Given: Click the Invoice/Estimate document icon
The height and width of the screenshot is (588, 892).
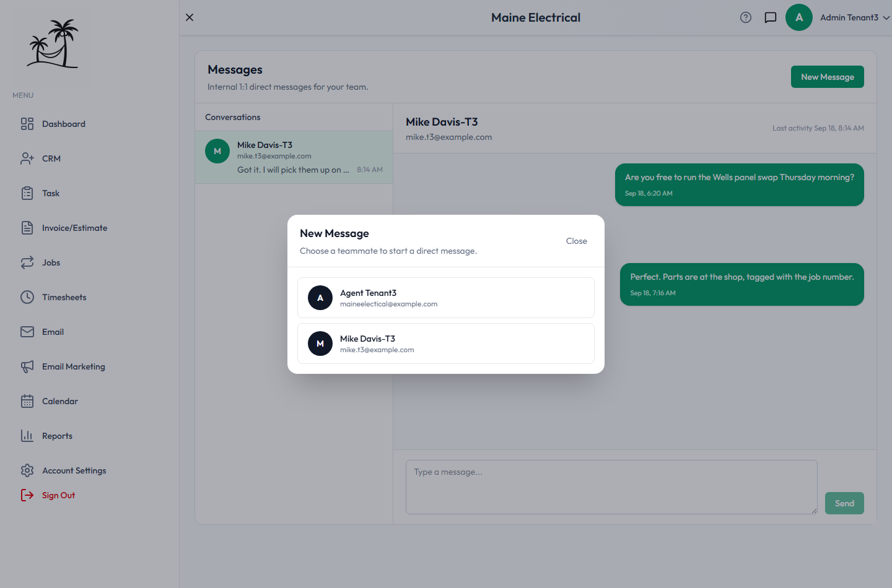Looking at the screenshot, I should click(x=27, y=228).
